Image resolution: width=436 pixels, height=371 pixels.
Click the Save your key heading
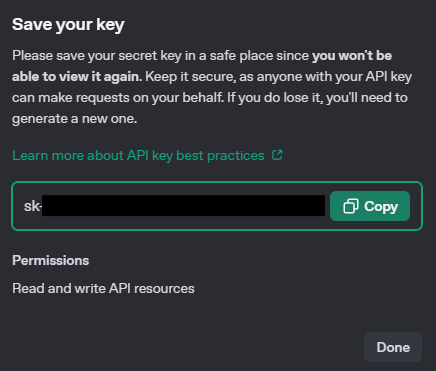pos(68,25)
